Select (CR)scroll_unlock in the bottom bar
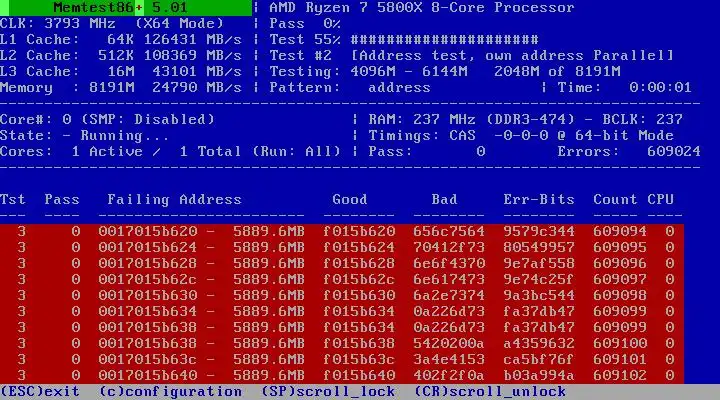The height and width of the screenshot is (400, 720). [x=490, y=392]
